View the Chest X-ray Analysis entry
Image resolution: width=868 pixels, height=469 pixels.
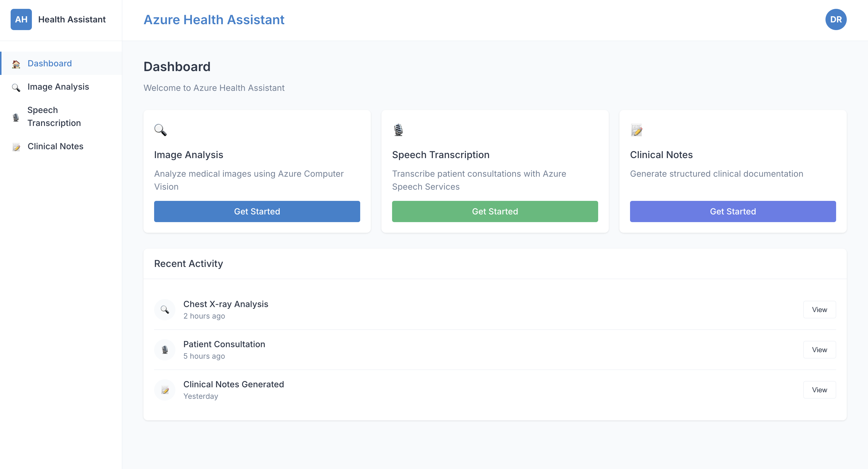point(819,309)
